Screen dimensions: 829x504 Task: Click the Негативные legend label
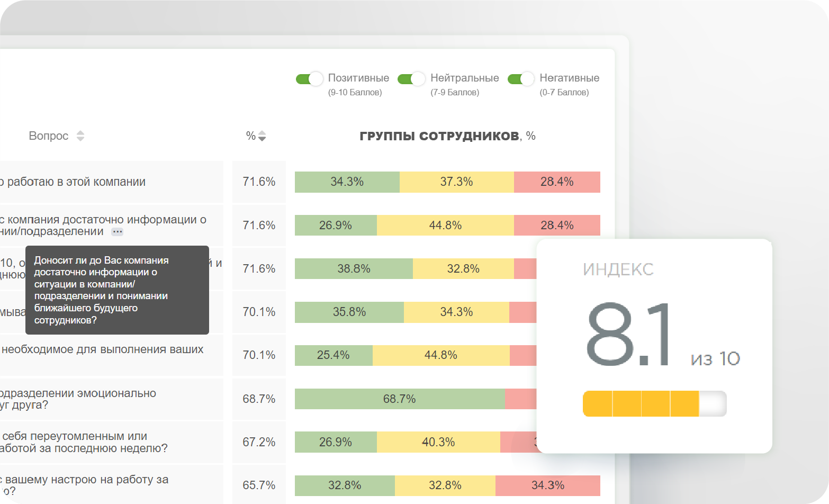click(x=569, y=78)
